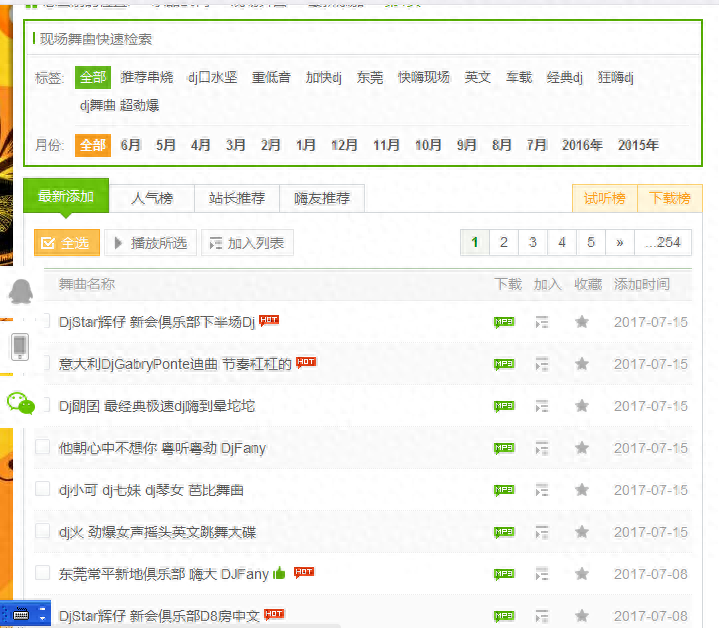Add dj火 劲爆女声摇头 to playlist
Image resolution: width=719 pixels, height=628 pixels.
click(542, 532)
